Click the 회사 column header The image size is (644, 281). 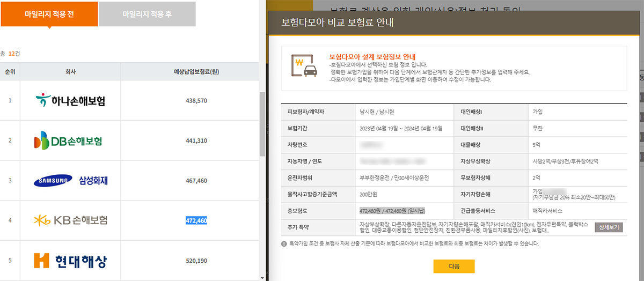click(x=70, y=71)
